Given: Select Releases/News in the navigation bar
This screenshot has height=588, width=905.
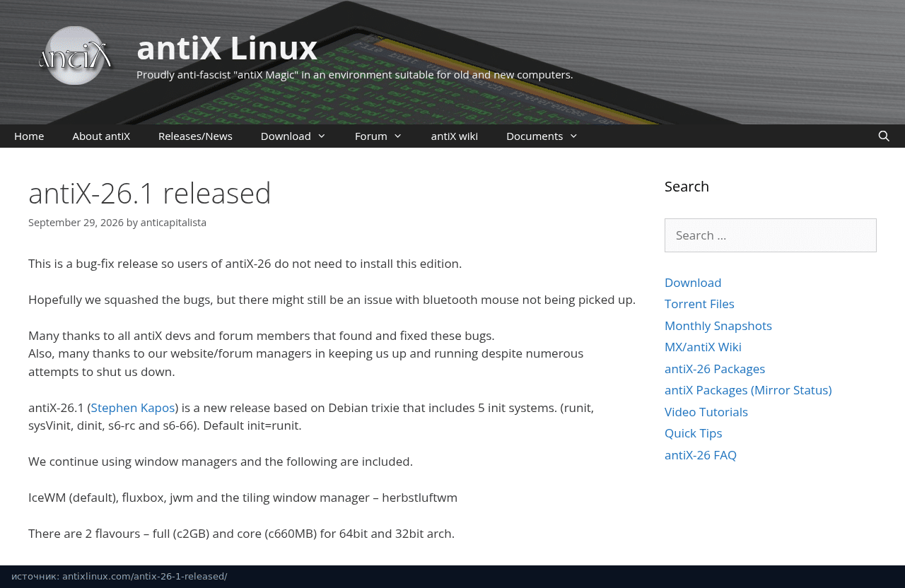Looking at the screenshot, I should point(195,136).
